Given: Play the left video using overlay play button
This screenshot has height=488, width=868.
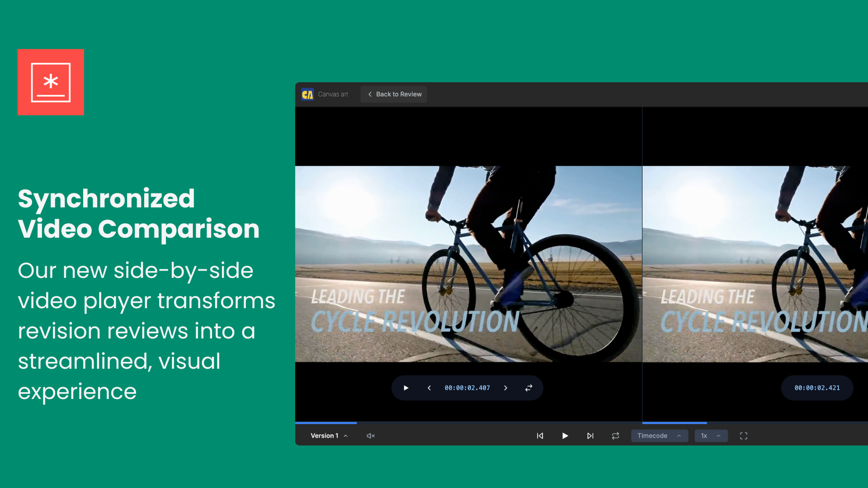Looking at the screenshot, I should click(x=406, y=388).
